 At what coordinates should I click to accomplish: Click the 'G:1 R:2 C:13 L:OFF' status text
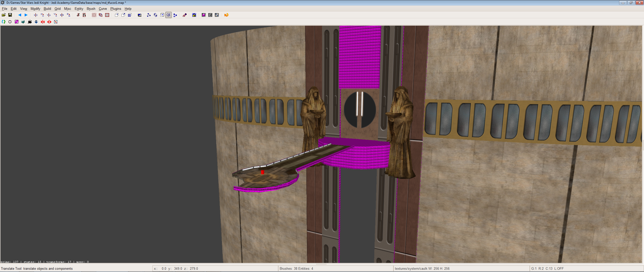click(x=547, y=269)
